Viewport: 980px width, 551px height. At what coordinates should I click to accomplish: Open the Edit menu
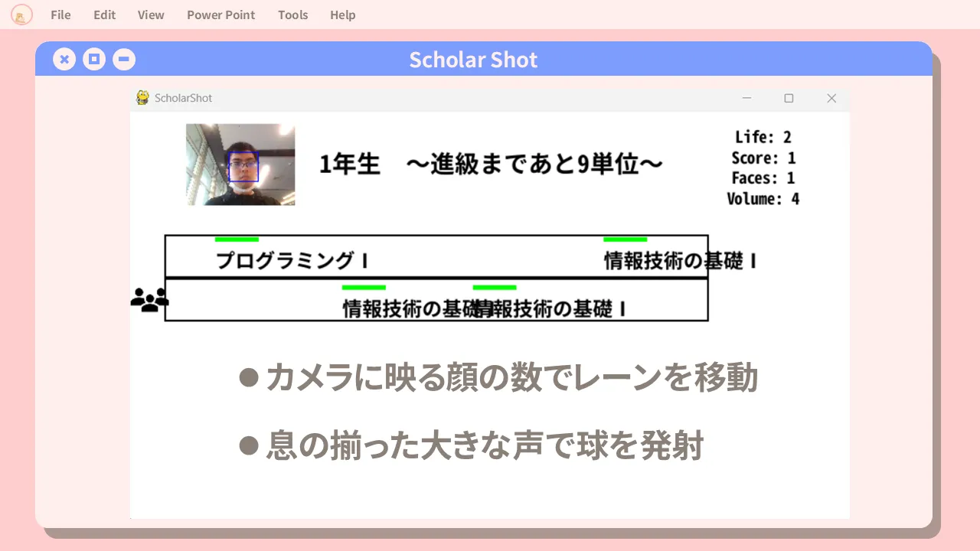click(105, 15)
